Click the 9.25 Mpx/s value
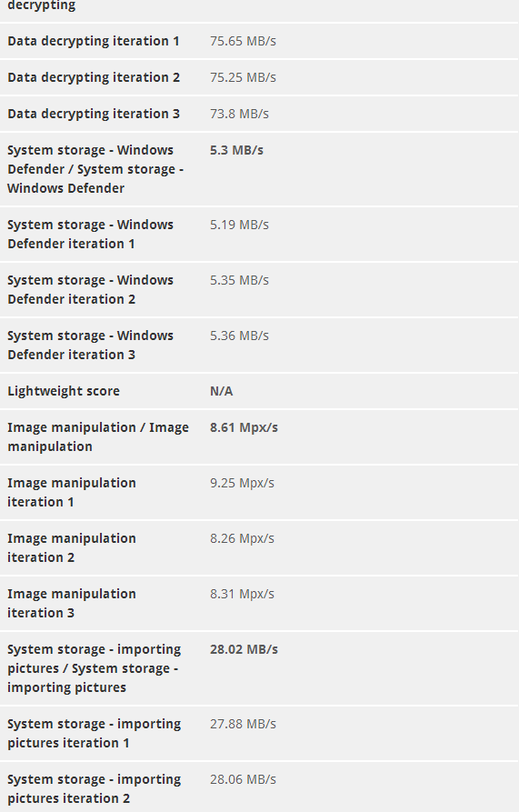The width and height of the screenshot is (519, 812). [242, 483]
